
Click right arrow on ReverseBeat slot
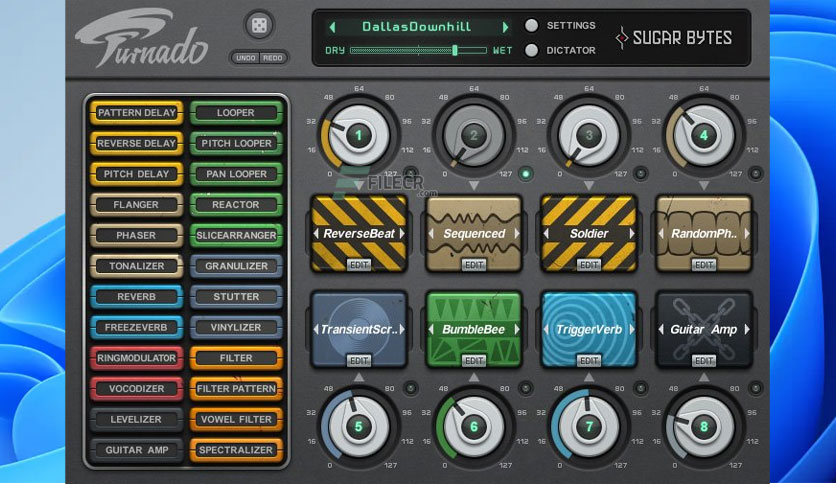pos(402,233)
